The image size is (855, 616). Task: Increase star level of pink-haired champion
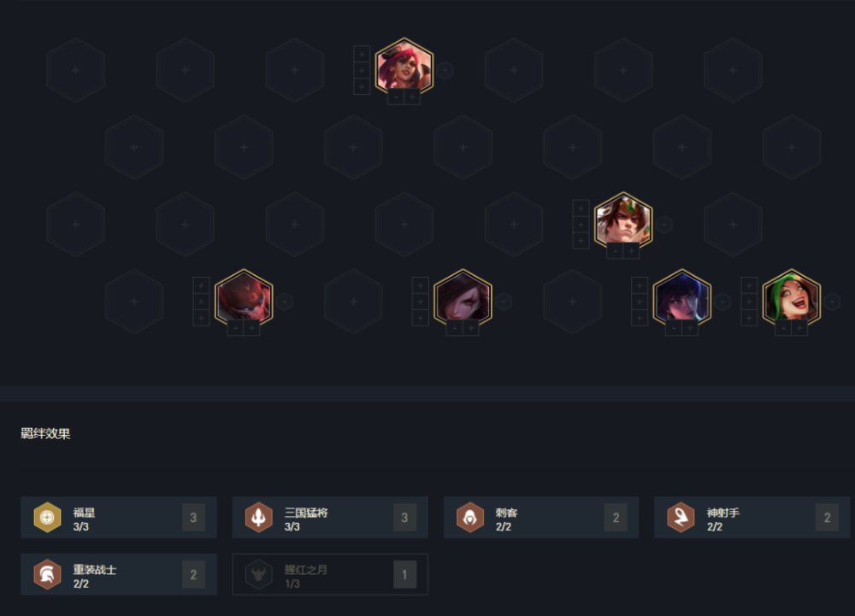pyautogui.click(x=412, y=97)
